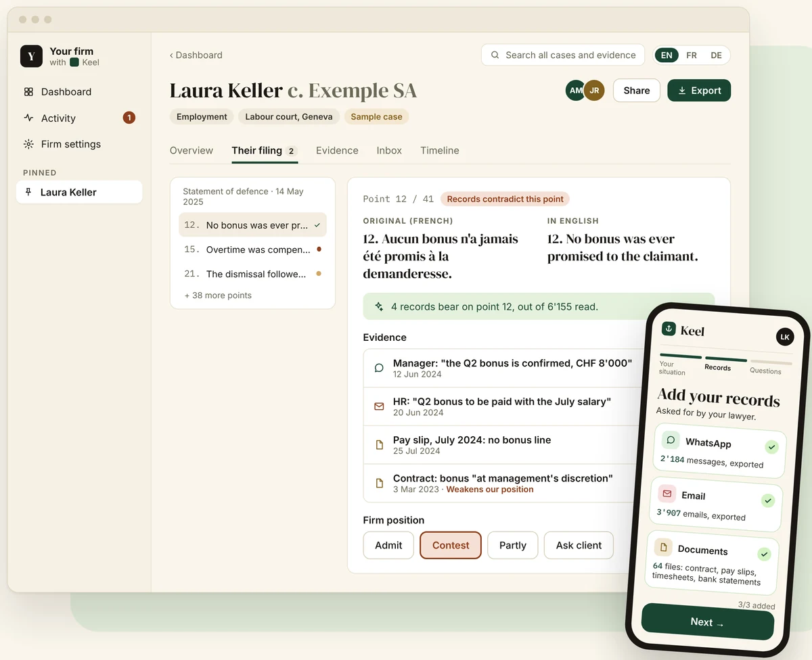Go back via the Dashboard breadcrumb link
Screen dimensions: 812x660
pyautogui.click(x=196, y=55)
